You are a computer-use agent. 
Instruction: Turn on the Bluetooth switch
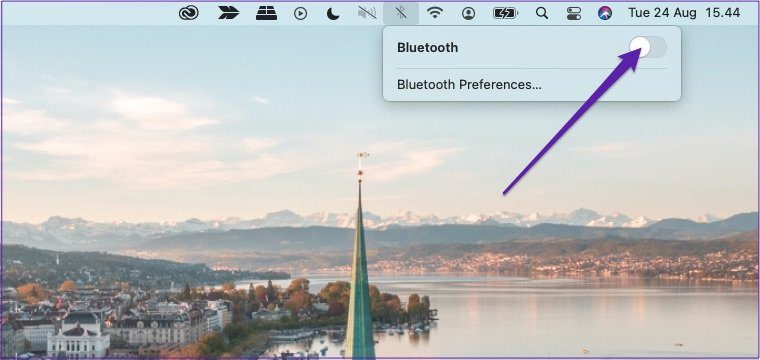point(648,47)
